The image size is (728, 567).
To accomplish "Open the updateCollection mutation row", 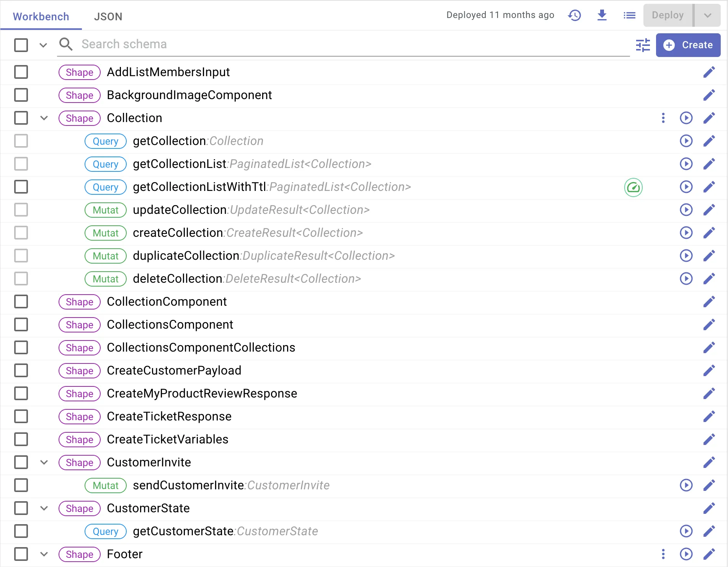I will tap(251, 210).
